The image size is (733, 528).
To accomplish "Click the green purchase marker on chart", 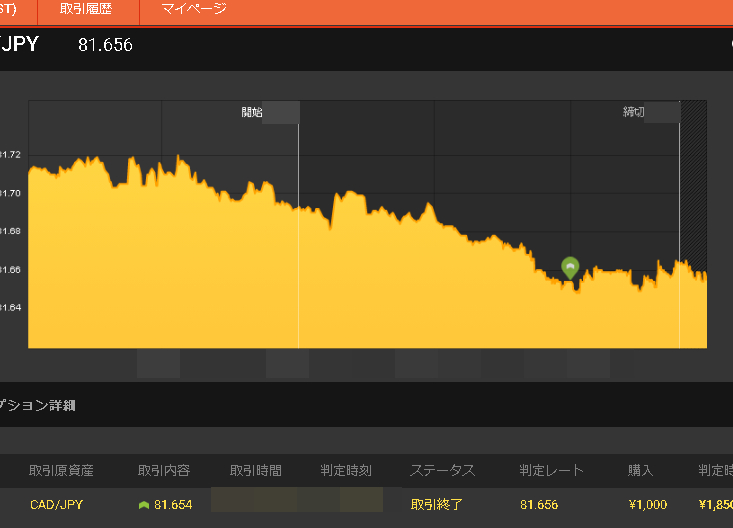I will coord(570,268).
